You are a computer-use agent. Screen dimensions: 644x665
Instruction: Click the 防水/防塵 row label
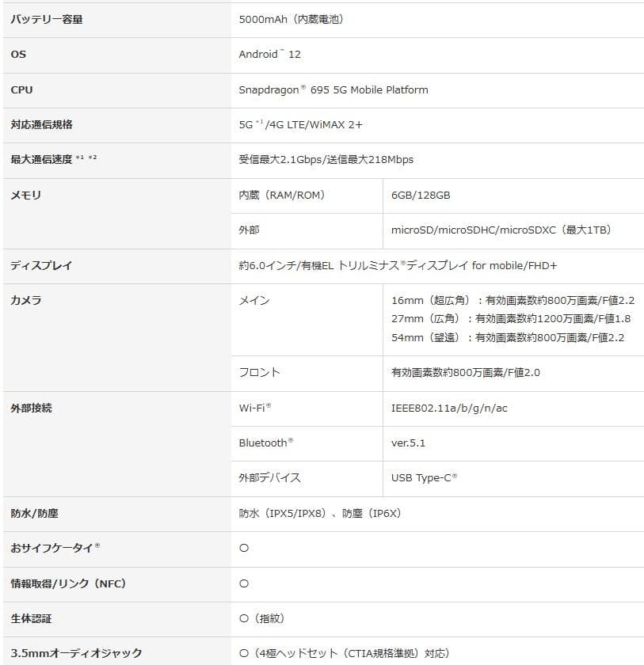(32, 513)
